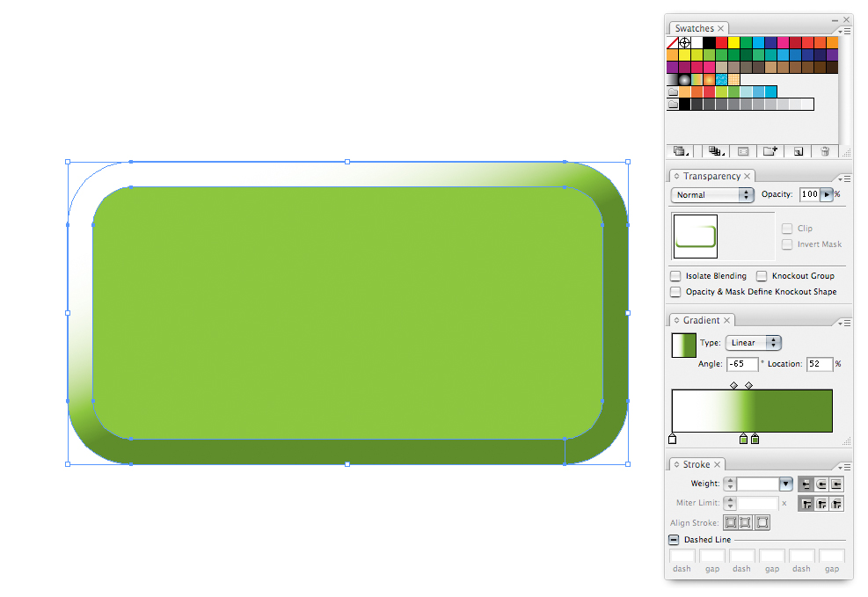Switch to the Swatches tab
868x597 pixels.
[x=694, y=28]
